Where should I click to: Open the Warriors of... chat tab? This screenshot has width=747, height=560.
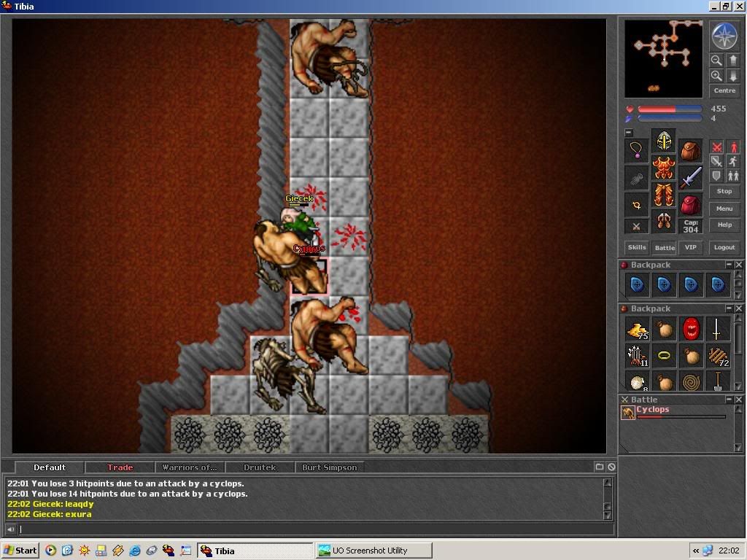(x=190, y=467)
